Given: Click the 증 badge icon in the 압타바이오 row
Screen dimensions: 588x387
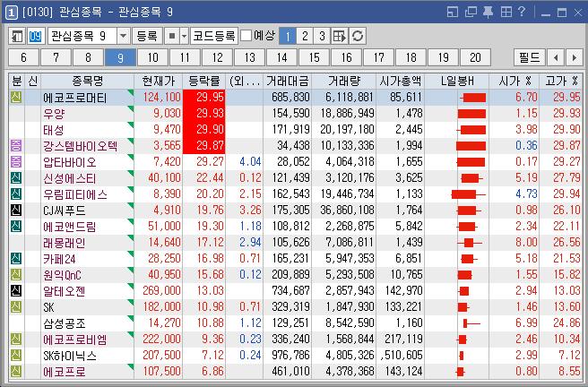Looking at the screenshot, I should [x=16, y=162].
